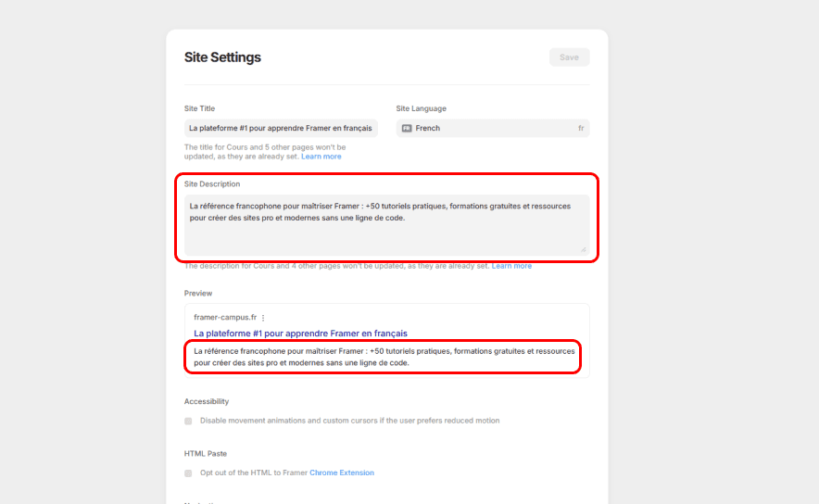
Task: Edit the Site Title input field
Action: [x=281, y=128]
